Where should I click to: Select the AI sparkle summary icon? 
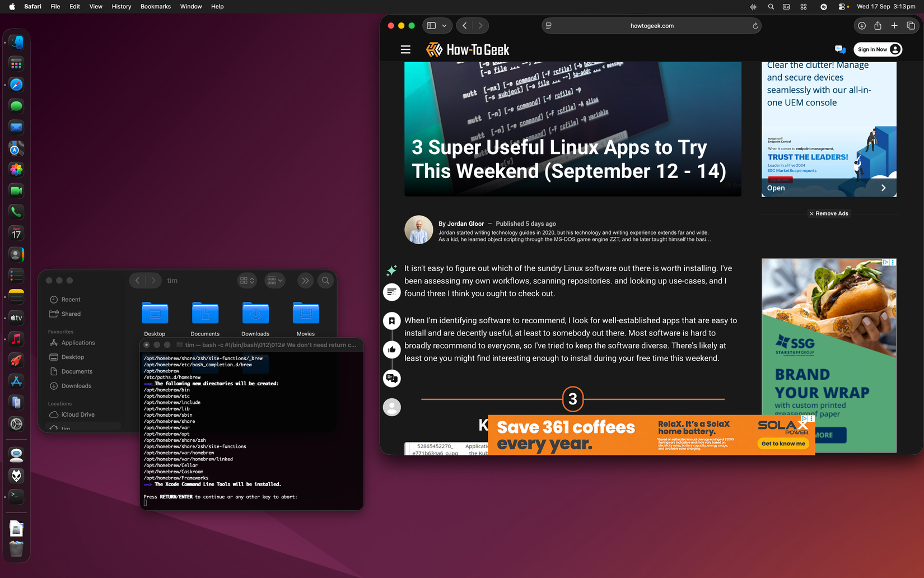pyautogui.click(x=391, y=271)
